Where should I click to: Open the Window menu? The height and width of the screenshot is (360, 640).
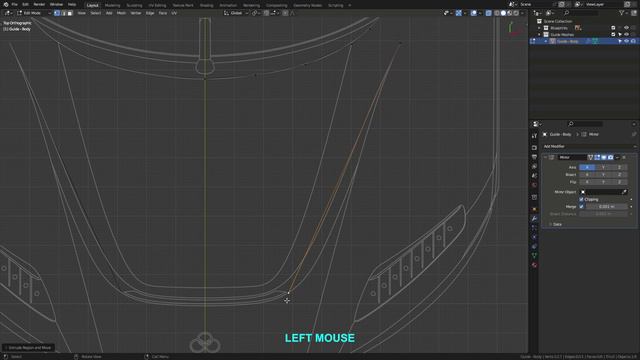pos(56,4)
